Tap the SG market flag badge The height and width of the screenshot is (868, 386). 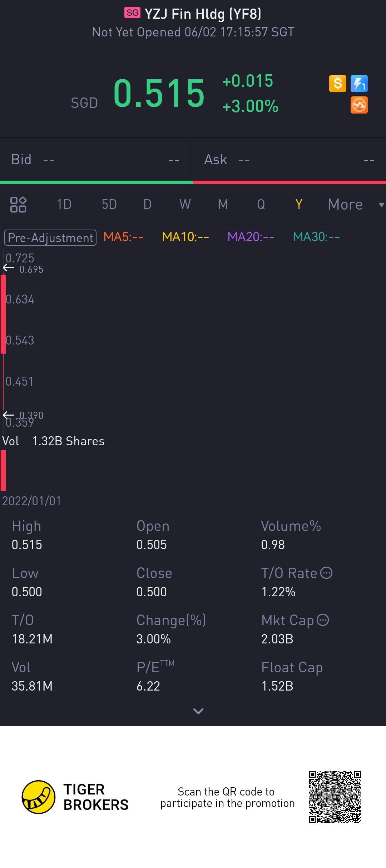[132, 13]
